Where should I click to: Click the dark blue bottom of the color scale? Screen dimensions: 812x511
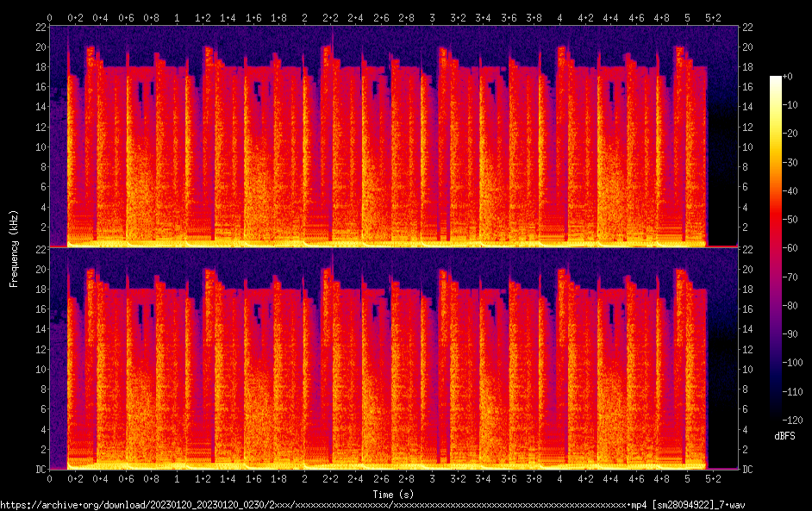coord(776,415)
